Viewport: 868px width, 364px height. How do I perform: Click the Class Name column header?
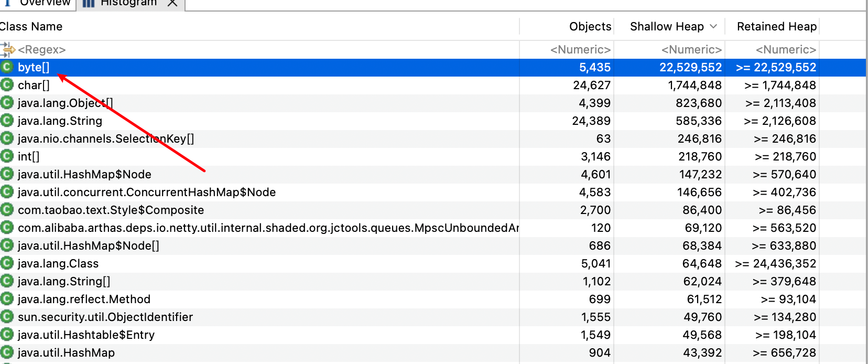[31, 27]
